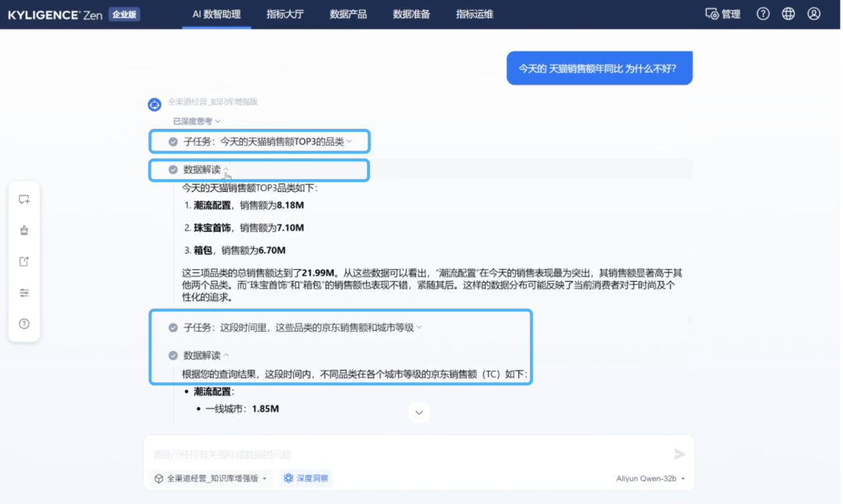The width and height of the screenshot is (843, 504).
Task: Click the 企业版 edition badge
Action: (124, 15)
